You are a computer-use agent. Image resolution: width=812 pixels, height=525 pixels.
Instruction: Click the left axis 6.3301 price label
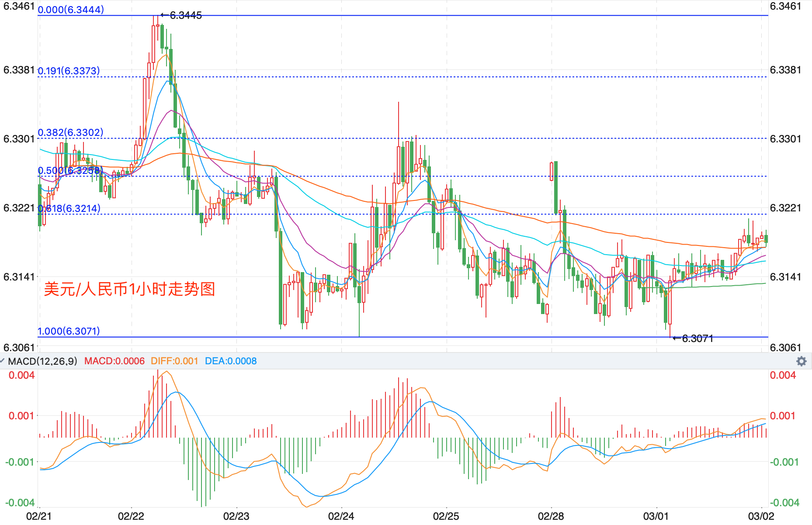19,139
